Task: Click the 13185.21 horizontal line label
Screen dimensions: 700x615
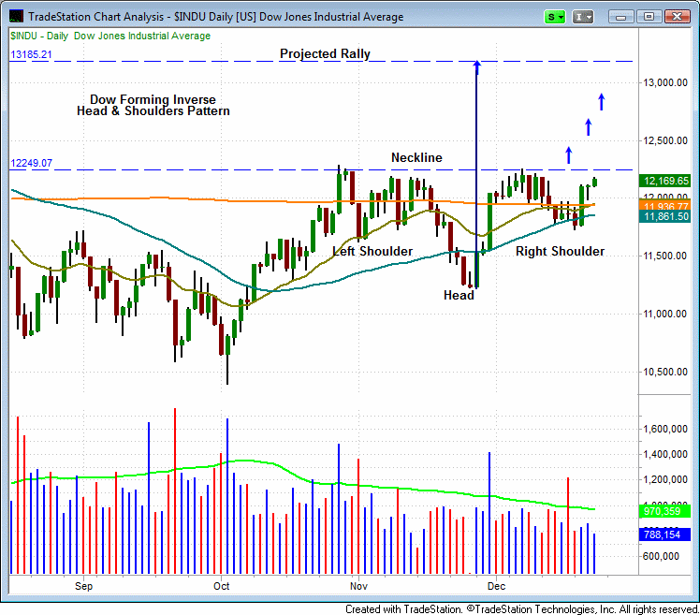Action: click(31, 54)
